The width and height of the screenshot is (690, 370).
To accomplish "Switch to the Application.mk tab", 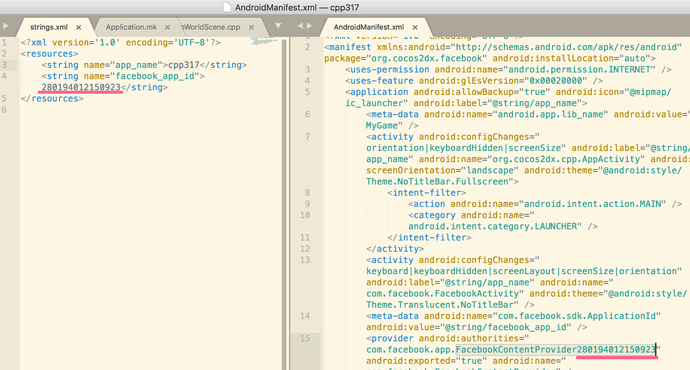I will [131, 27].
